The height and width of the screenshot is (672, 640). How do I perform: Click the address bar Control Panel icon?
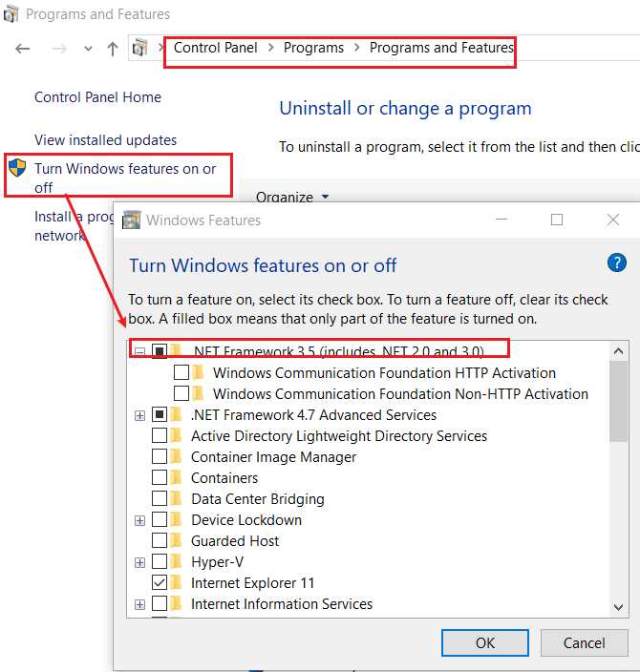tap(139, 48)
